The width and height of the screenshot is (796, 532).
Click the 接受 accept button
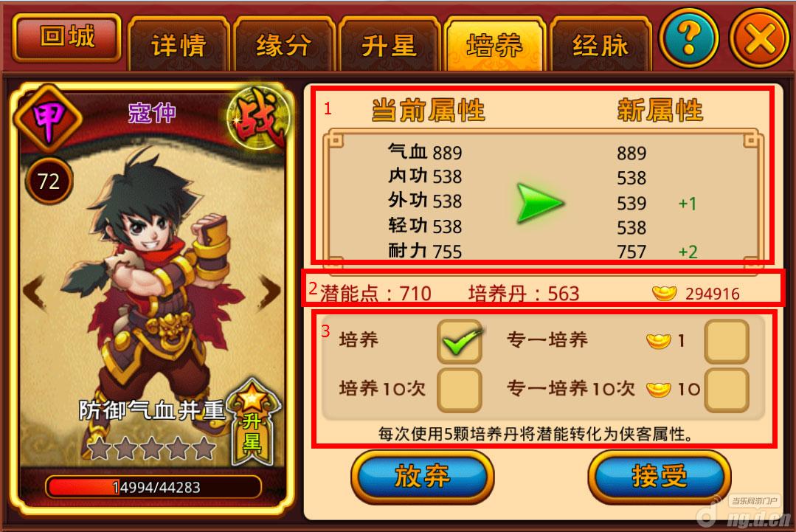click(659, 477)
